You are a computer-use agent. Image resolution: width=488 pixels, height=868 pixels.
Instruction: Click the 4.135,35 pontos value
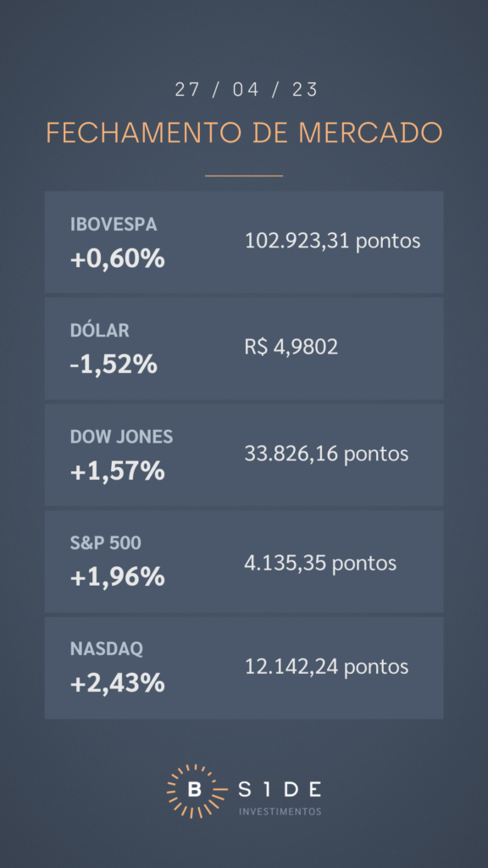click(x=320, y=563)
